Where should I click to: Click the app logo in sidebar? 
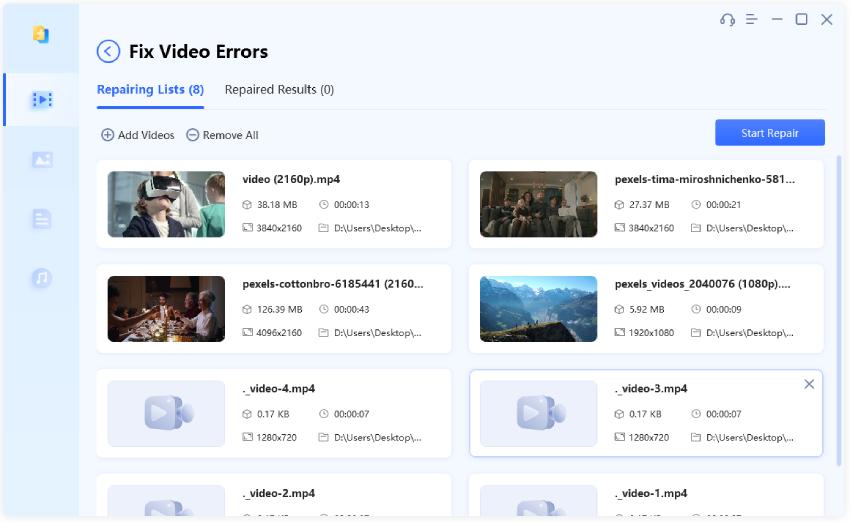pyautogui.click(x=40, y=35)
